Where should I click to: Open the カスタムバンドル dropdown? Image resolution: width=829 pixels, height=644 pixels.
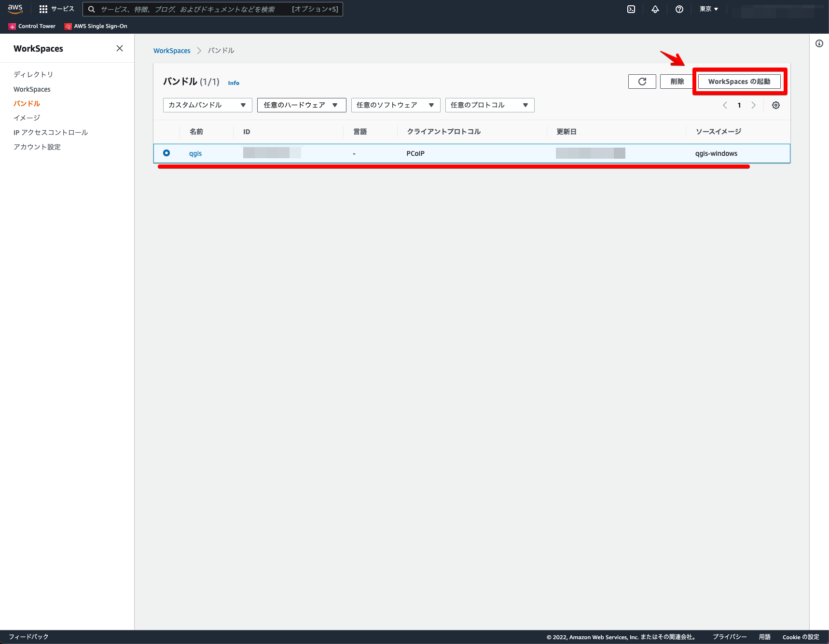click(207, 105)
